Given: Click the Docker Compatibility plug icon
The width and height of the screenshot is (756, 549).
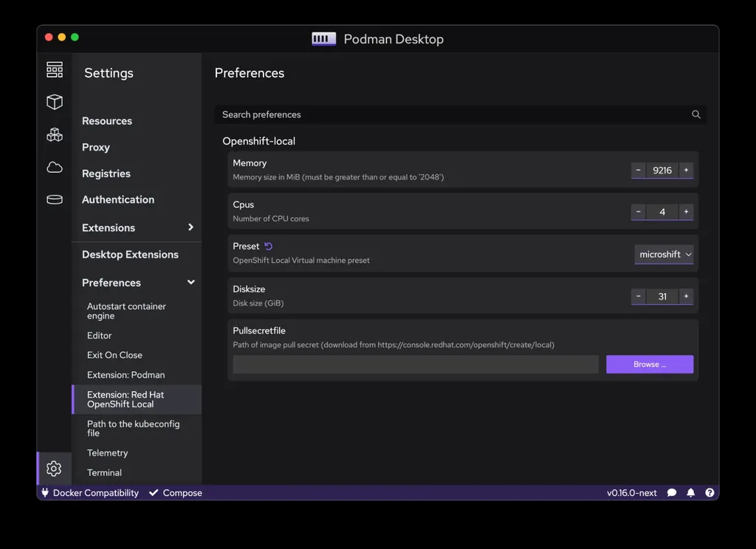Looking at the screenshot, I should tap(45, 493).
